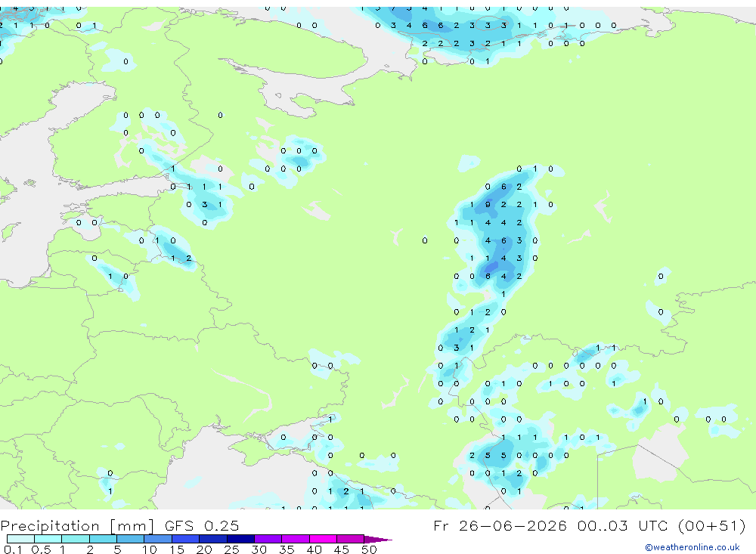
Task: Click the '20' legend scale label
Action: click(x=204, y=549)
